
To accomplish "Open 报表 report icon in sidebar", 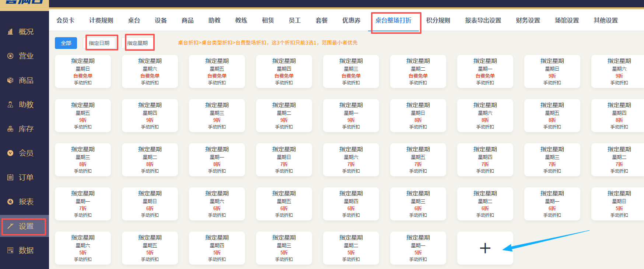I will tap(10, 202).
